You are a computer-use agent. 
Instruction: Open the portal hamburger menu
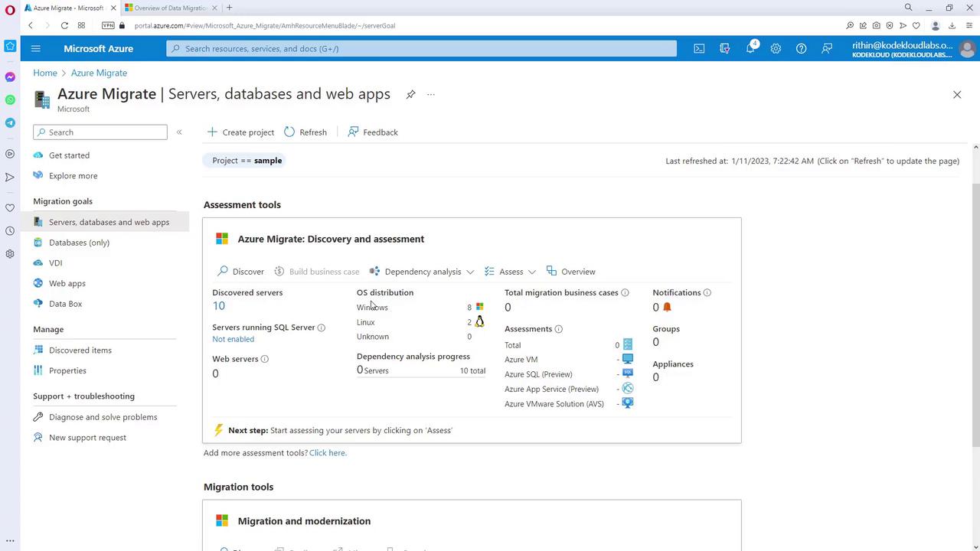[35, 48]
